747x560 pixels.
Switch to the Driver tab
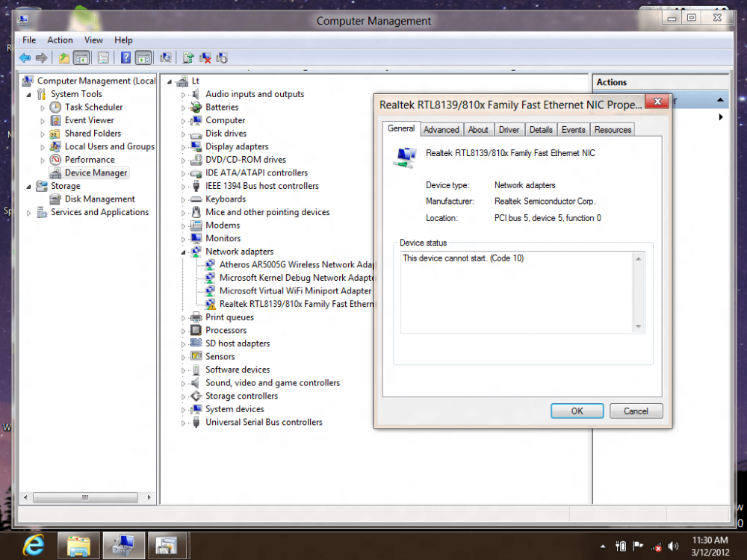(x=509, y=130)
